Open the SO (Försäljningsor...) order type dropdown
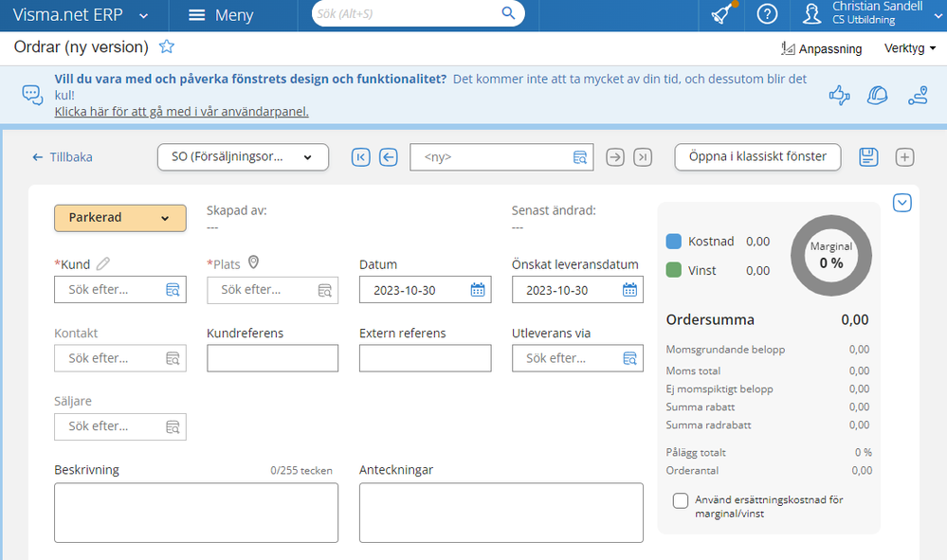Screen dimensions: 947x560 coord(243,157)
